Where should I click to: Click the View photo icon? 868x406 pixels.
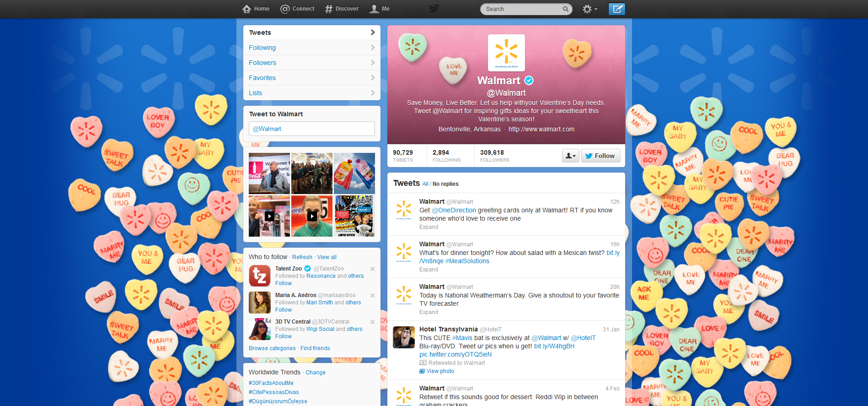pyautogui.click(x=422, y=371)
